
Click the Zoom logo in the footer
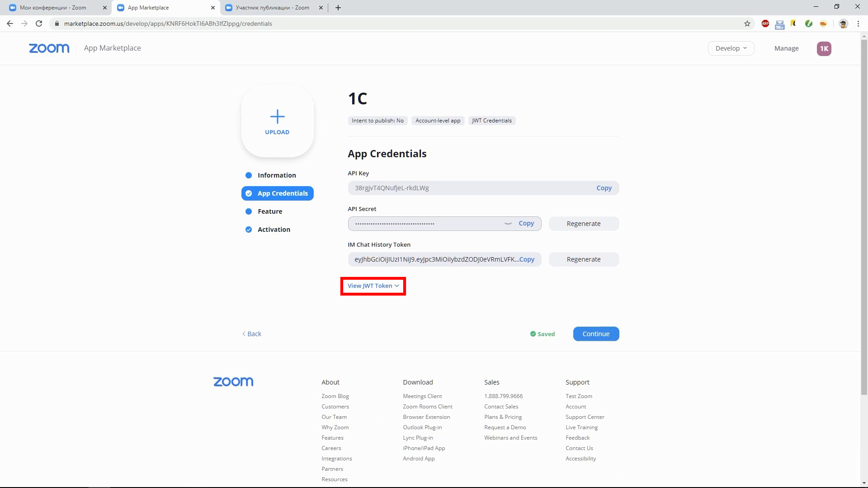233,382
